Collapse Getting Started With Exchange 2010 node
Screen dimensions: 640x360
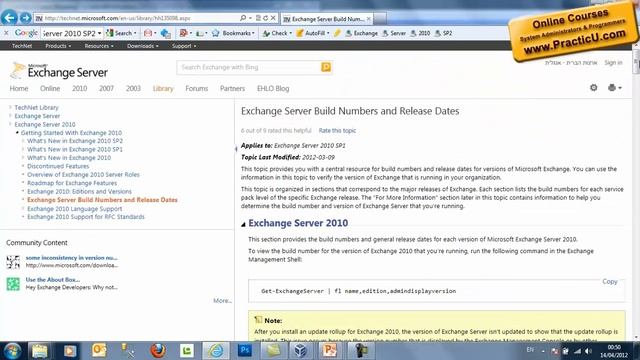pos(17,133)
